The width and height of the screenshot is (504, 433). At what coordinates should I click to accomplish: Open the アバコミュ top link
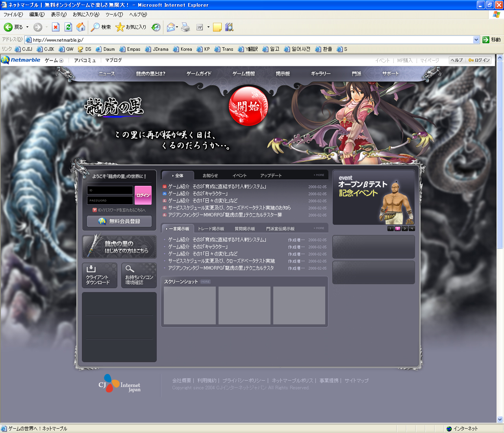click(85, 60)
